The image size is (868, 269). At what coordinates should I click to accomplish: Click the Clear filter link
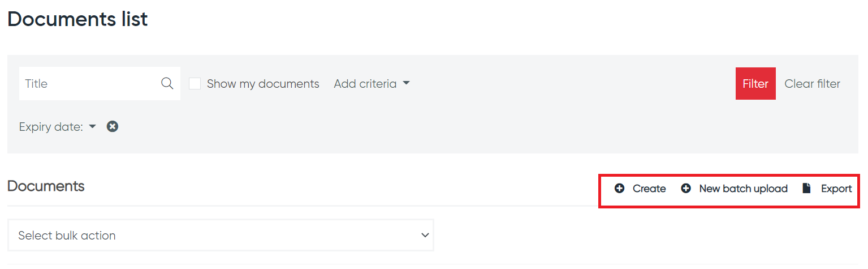pos(812,84)
